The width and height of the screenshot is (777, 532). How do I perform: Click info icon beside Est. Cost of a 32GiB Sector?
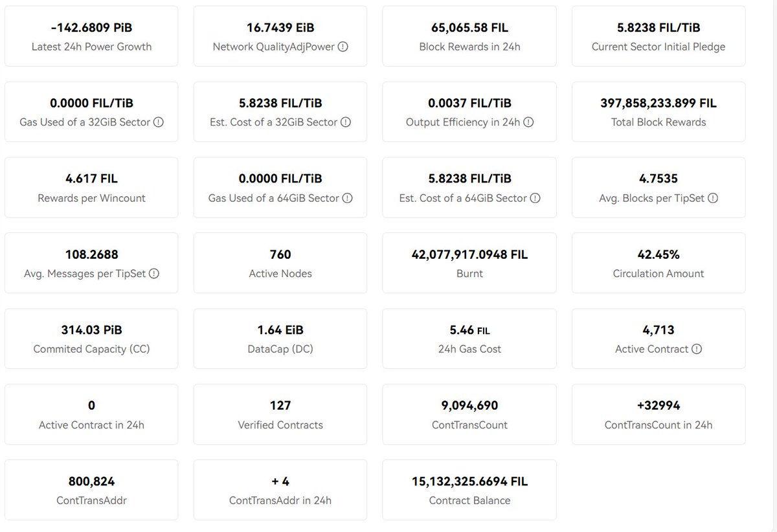346,122
